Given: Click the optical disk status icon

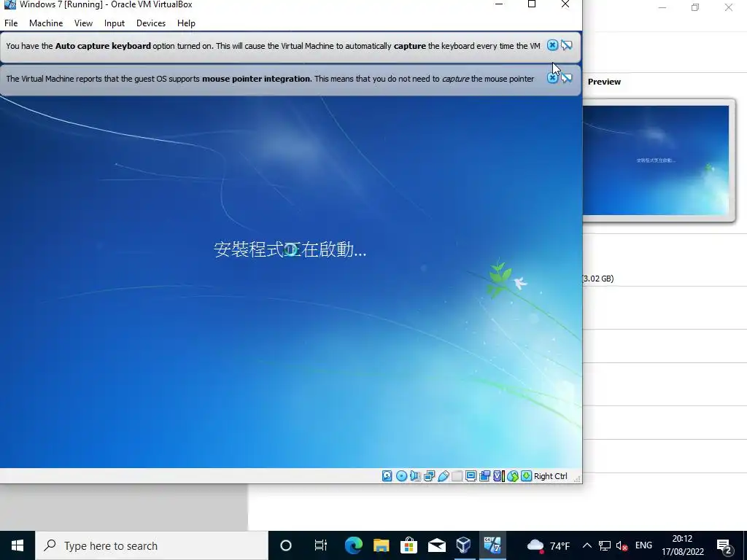Looking at the screenshot, I should [x=401, y=475].
